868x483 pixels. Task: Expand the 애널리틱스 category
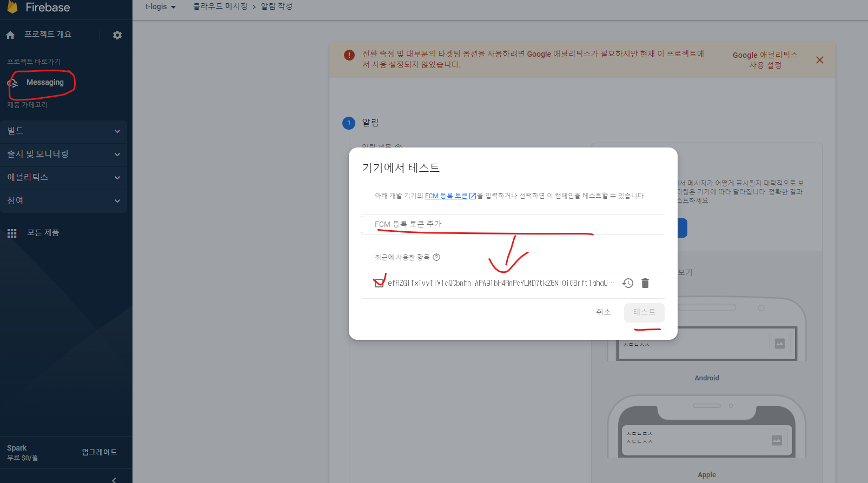64,178
